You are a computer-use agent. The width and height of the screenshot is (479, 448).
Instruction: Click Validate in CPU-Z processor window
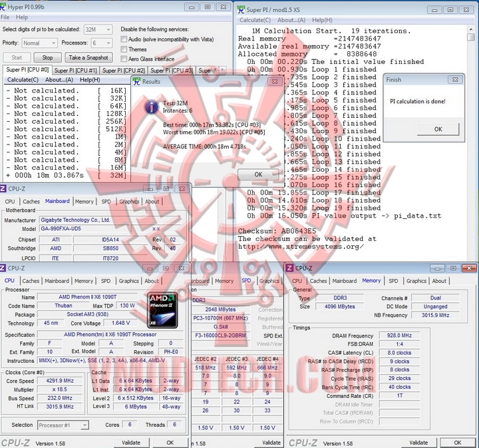(131, 443)
